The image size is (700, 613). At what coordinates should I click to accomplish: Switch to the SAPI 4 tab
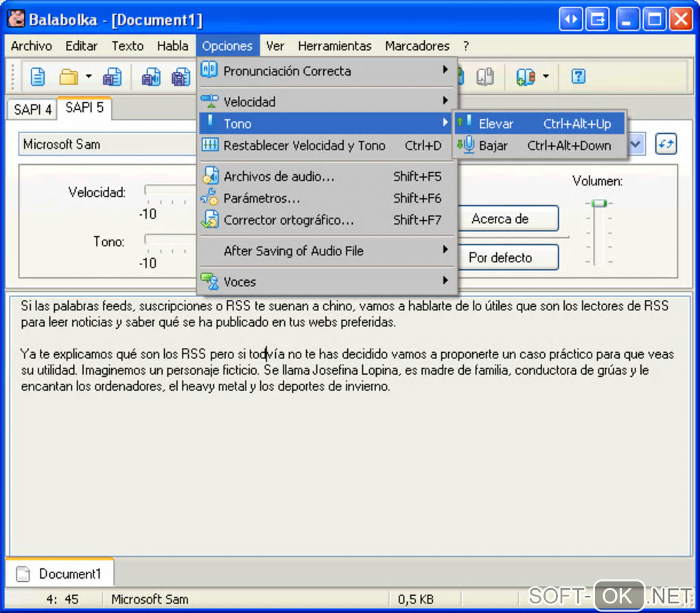pos(32,109)
